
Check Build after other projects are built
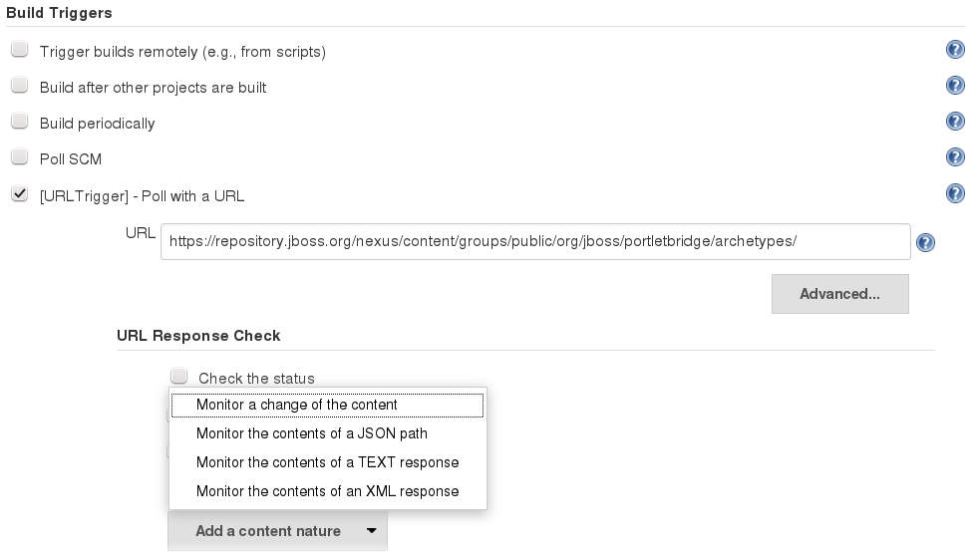[19, 86]
